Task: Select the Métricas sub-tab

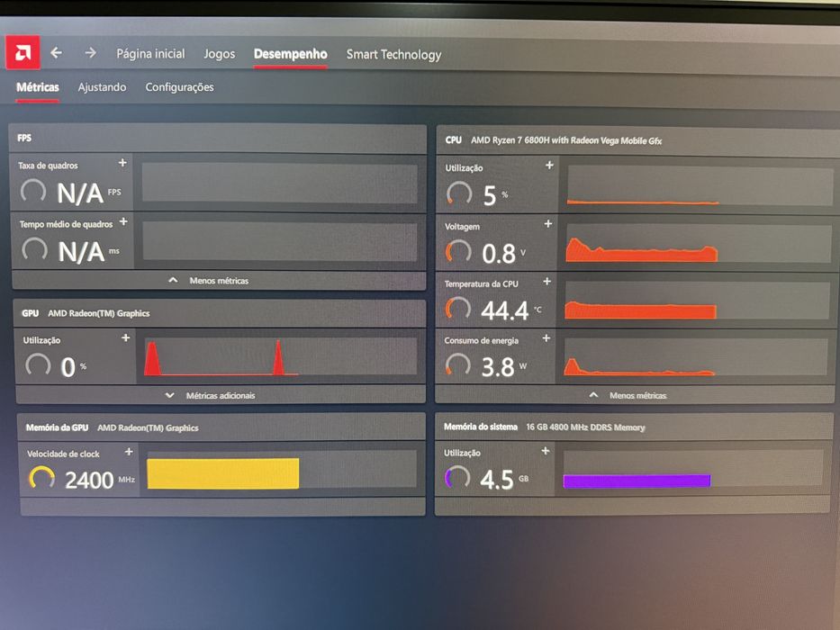Action: tap(38, 86)
